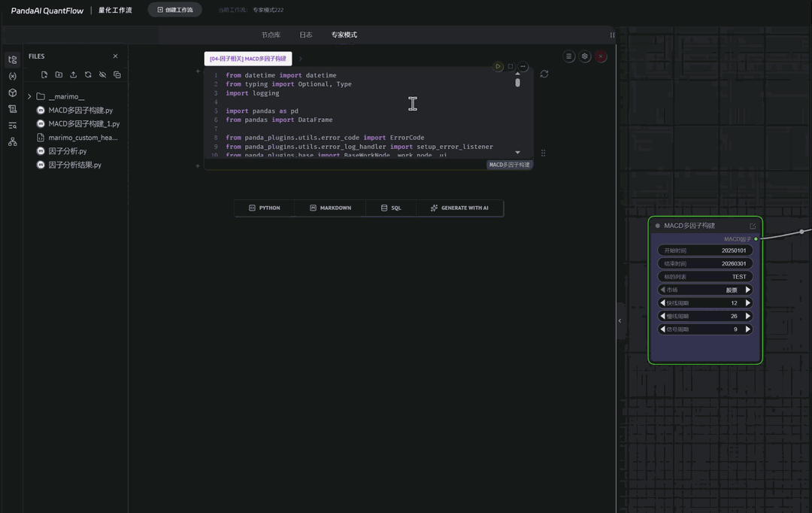Open notebook settings gear icon
This screenshot has height=513, width=812.
[x=585, y=56]
